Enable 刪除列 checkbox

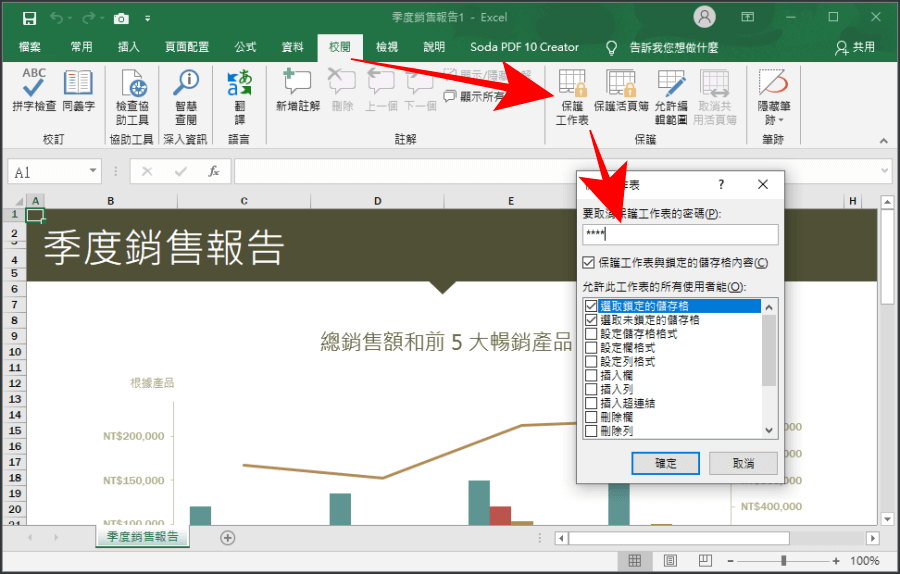(591, 430)
